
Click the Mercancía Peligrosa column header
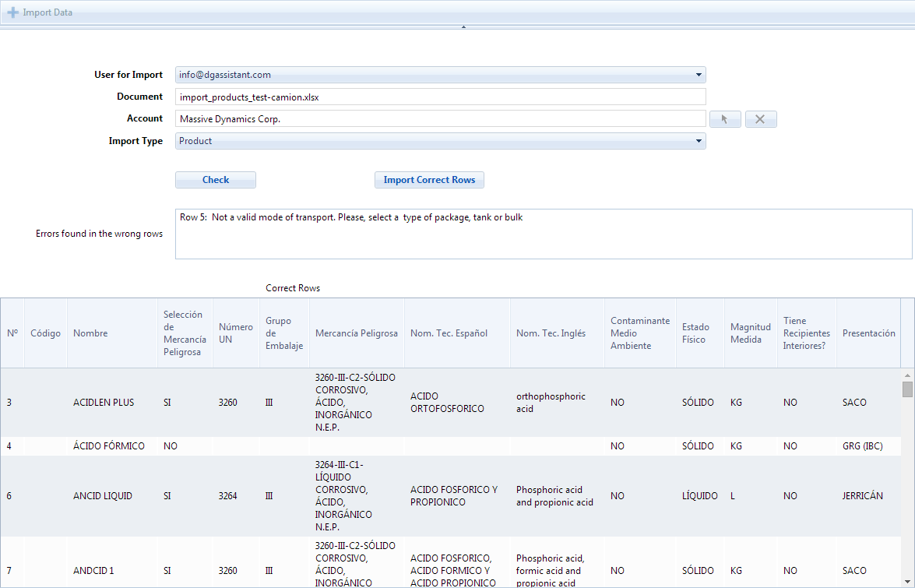357,333
